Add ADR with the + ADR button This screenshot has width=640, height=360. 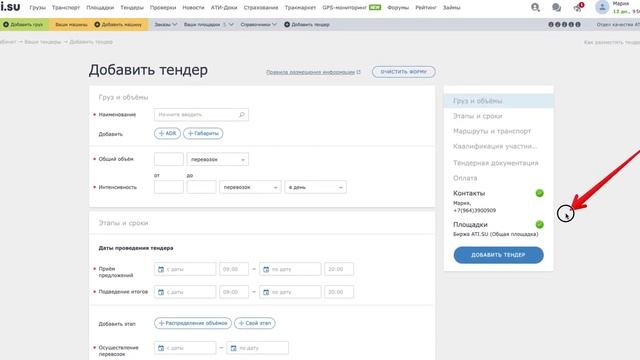tap(167, 133)
